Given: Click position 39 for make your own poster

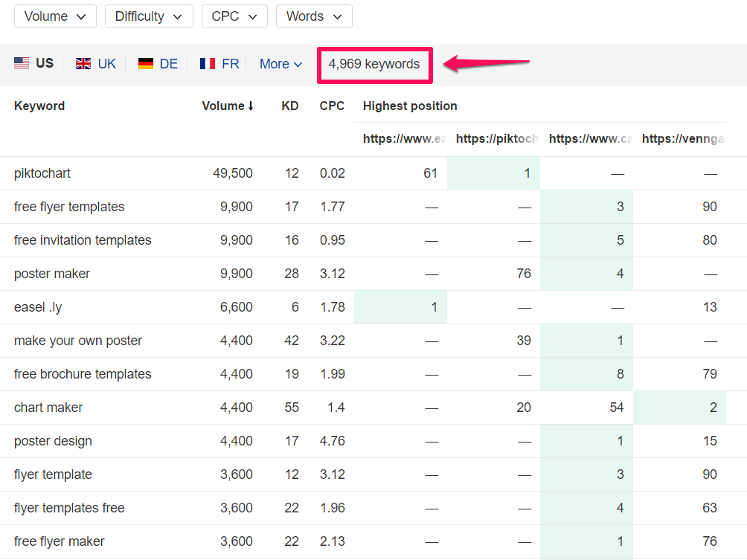Looking at the screenshot, I should click(x=524, y=341).
